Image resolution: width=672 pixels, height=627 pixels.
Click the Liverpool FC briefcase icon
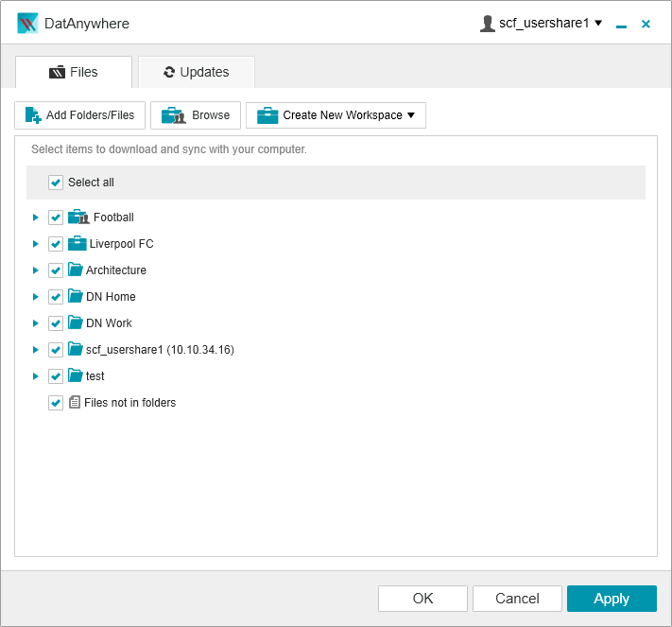click(x=77, y=244)
